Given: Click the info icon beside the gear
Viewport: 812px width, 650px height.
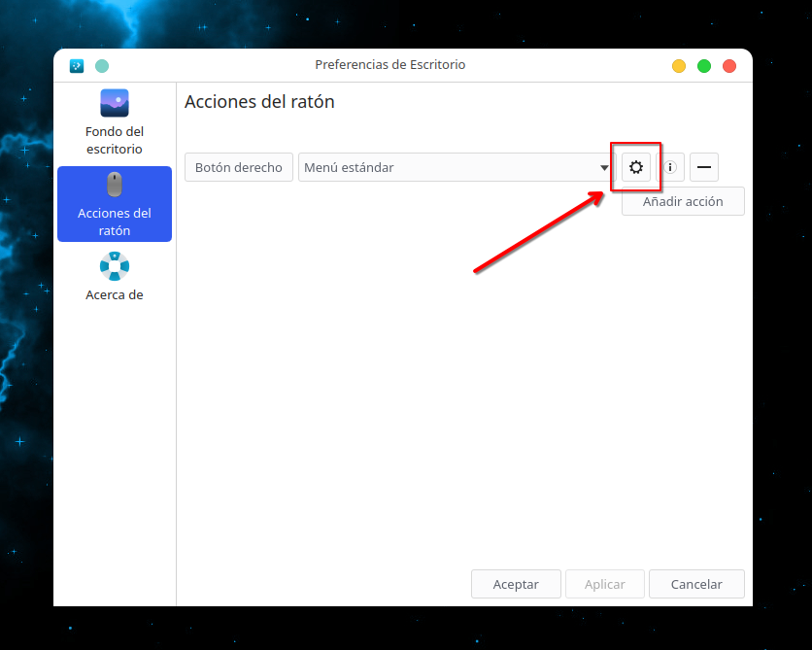Looking at the screenshot, I should point(671,167).
